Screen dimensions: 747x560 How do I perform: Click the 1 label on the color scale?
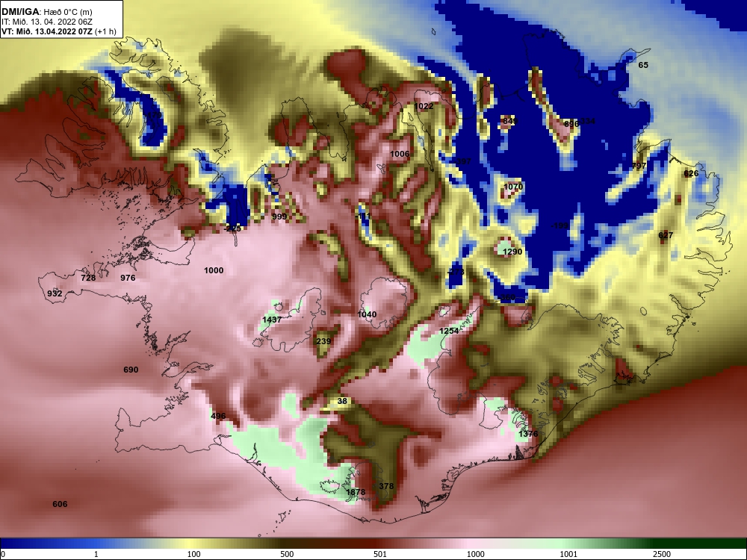[x=96, y=554]
